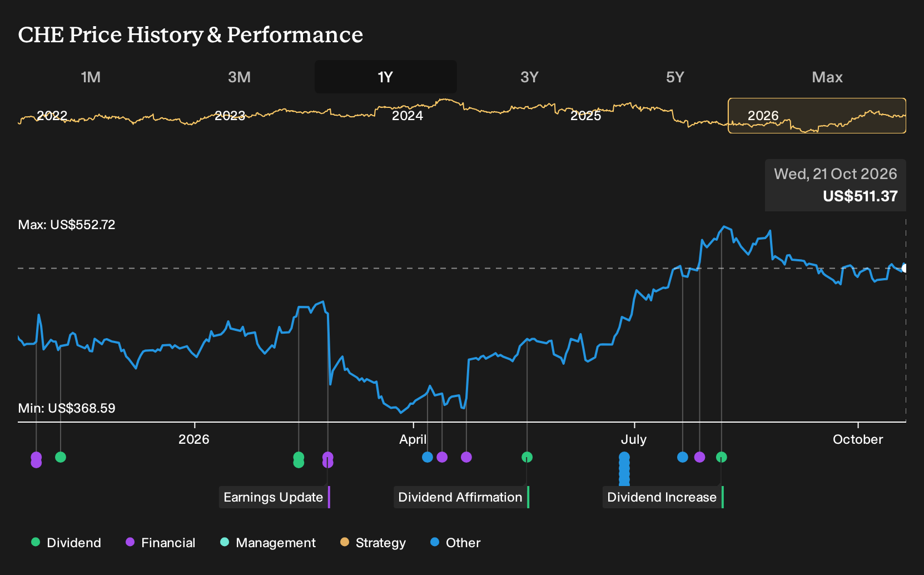Click the purple marker beside the April blue marker

(x=442, y=457)
